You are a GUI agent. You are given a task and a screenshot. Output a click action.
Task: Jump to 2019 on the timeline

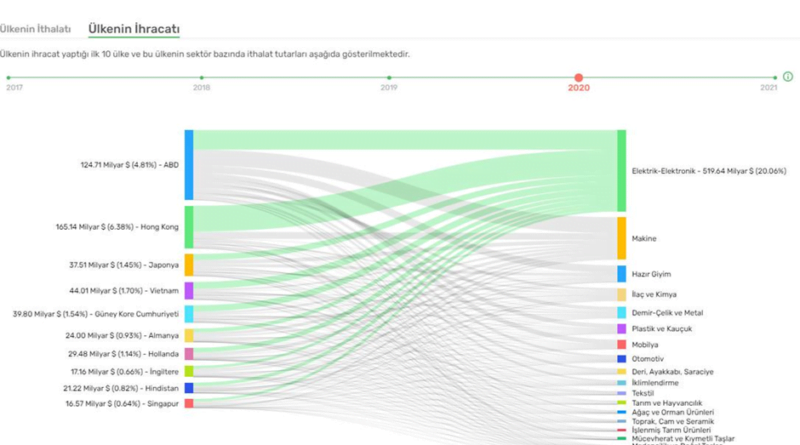pyautogui.click(x=389, y=77)
